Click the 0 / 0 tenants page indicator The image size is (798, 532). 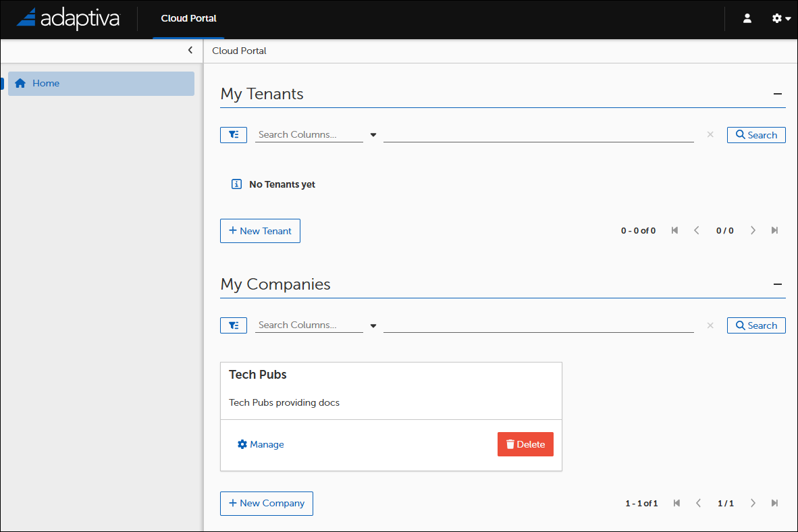pyautogui.click(x=724, y=231)
